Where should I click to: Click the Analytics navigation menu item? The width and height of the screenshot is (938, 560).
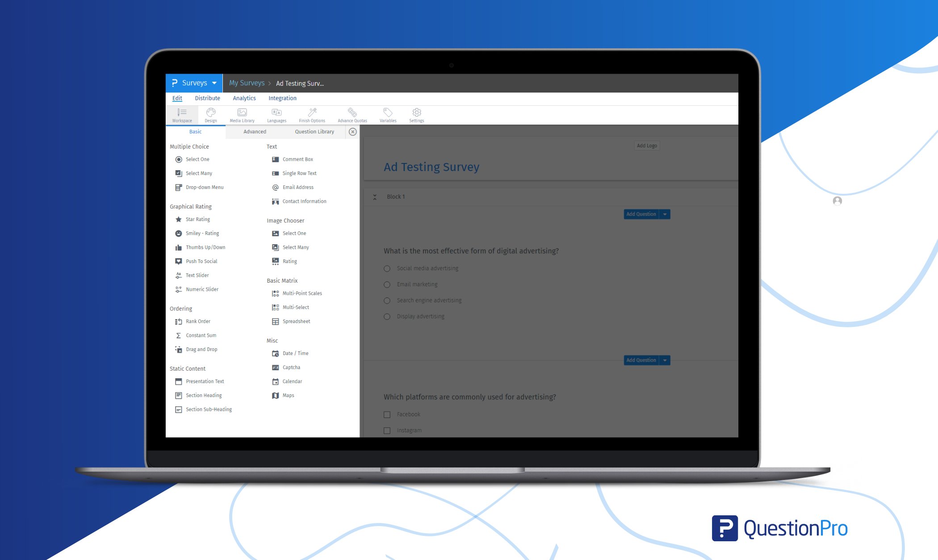244,98
